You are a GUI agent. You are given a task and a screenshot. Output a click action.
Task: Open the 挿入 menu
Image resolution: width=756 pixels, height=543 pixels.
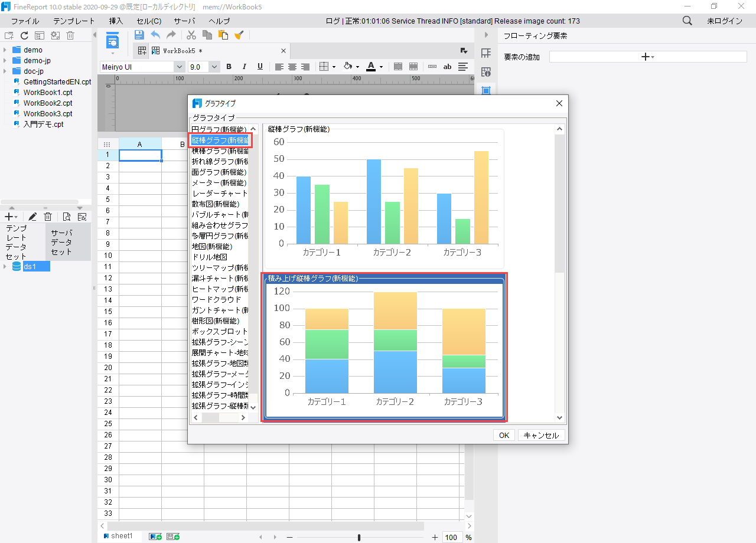tap(116, 21)
